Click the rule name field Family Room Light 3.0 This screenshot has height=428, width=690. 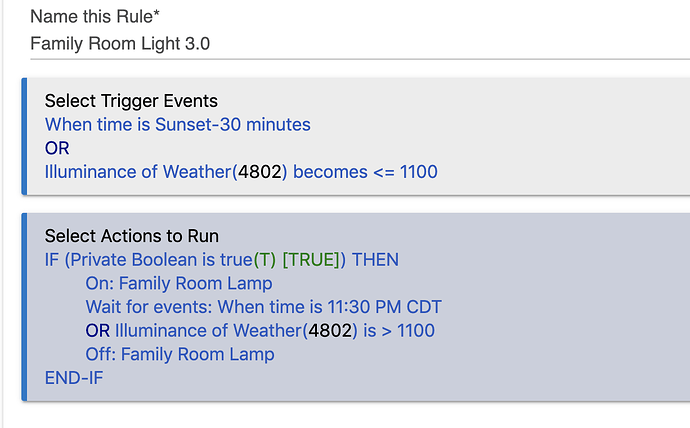tap(360, 44)
